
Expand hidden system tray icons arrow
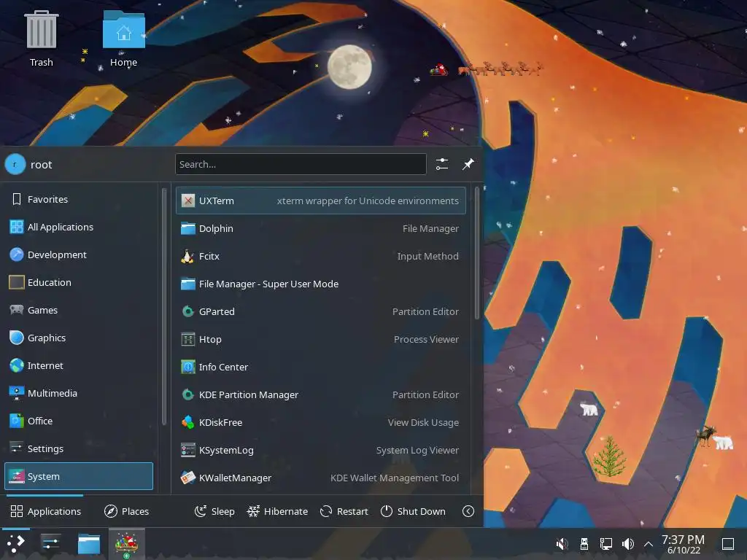[x=649, y=544]
